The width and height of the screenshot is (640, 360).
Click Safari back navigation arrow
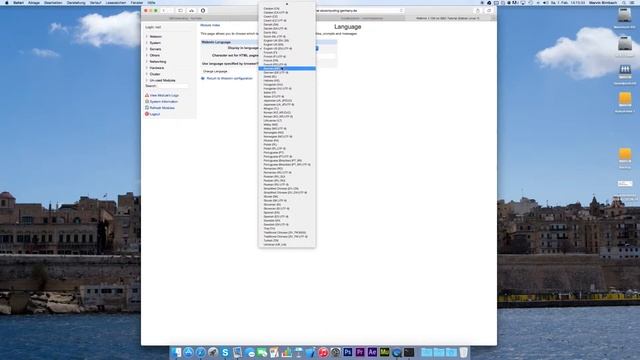click(x=164, y=11)
